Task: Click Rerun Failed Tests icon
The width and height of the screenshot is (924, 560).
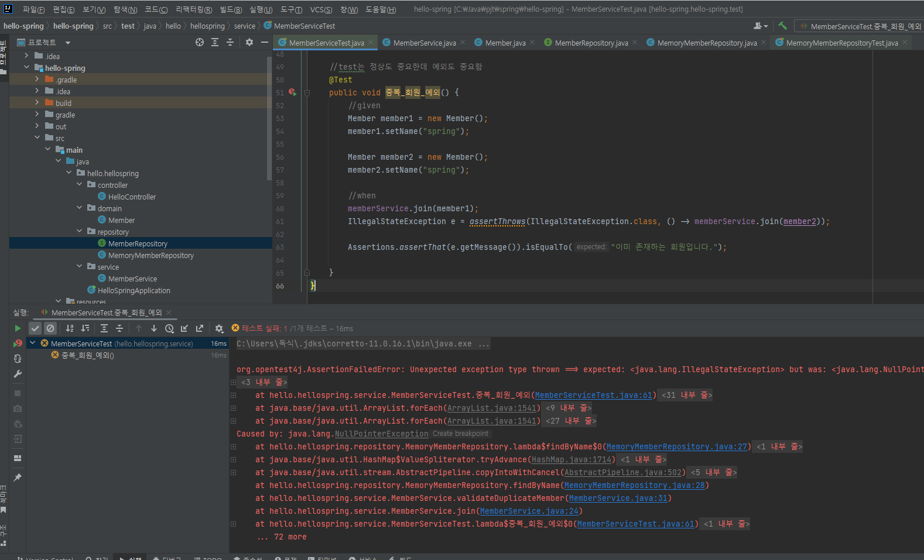Action: pos(18,343)
